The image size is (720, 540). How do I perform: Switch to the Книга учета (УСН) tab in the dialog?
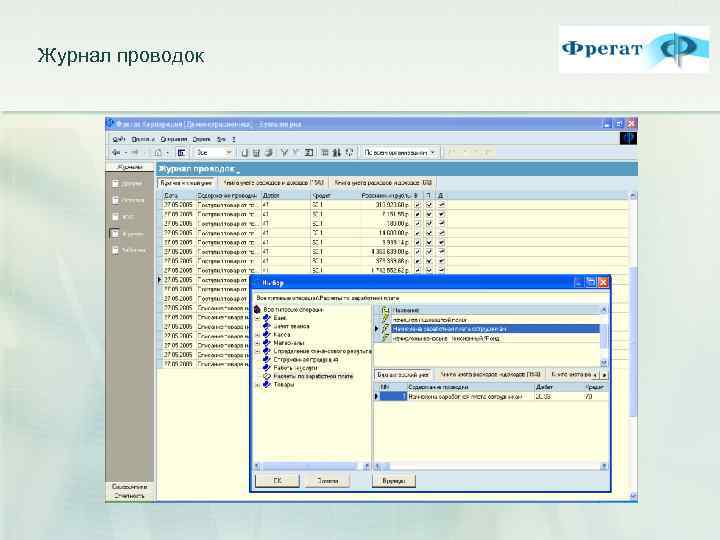coord(490,375)
